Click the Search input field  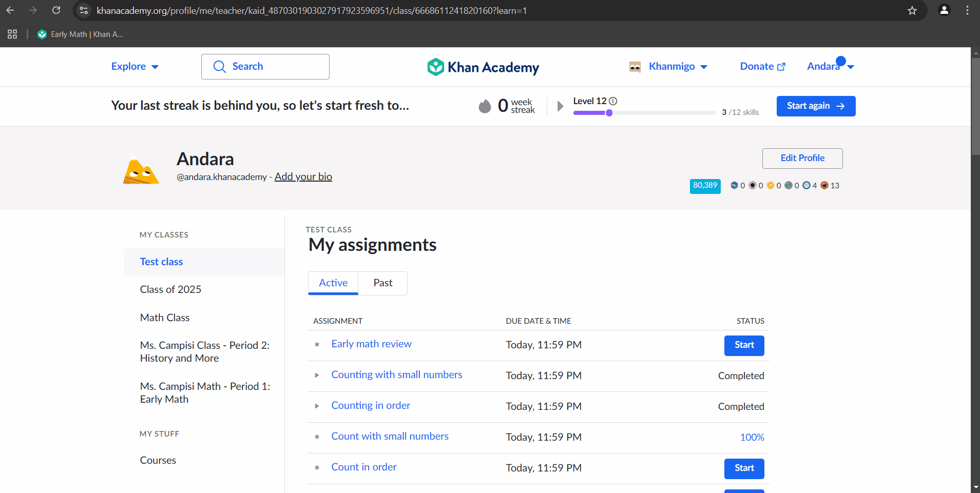[x=265, y=67]
